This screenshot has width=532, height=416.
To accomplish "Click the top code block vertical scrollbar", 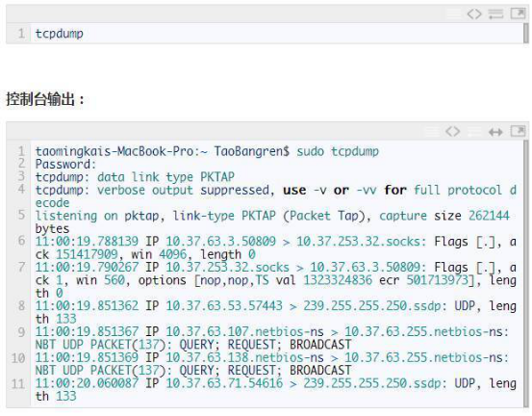I will pyautogui.click(x=526, y=34).
